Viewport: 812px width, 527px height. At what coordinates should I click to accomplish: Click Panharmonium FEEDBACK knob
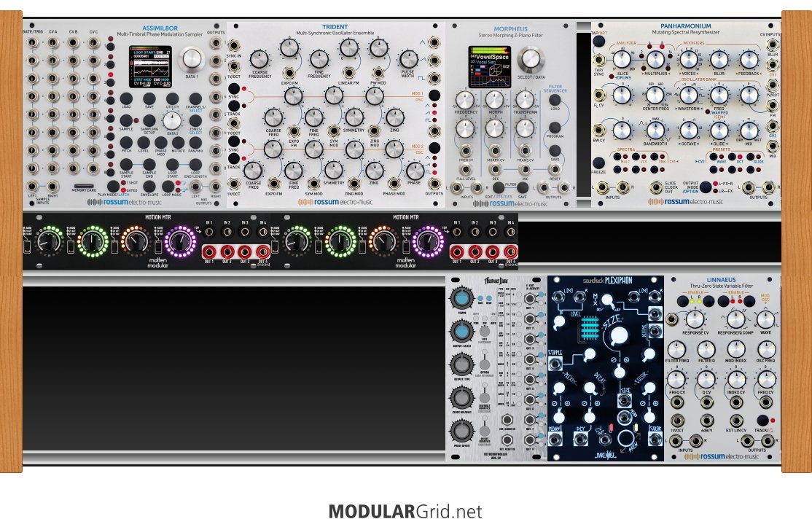click(749, 60)
